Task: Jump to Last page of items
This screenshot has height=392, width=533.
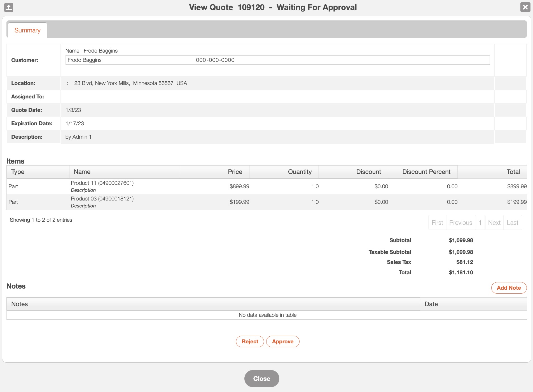Action: point(512,223)
